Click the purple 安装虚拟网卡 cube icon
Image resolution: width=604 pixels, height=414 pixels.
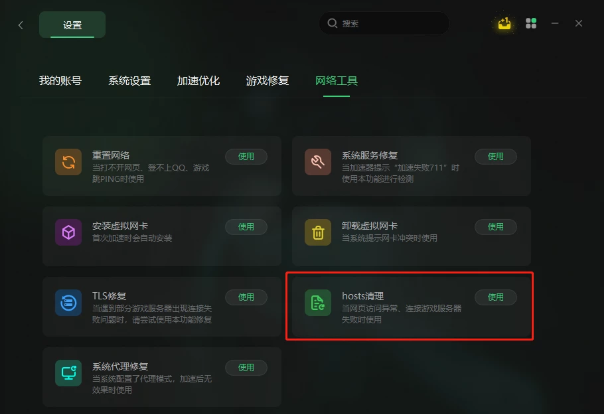pyautogui.click(x=69, y=232)
